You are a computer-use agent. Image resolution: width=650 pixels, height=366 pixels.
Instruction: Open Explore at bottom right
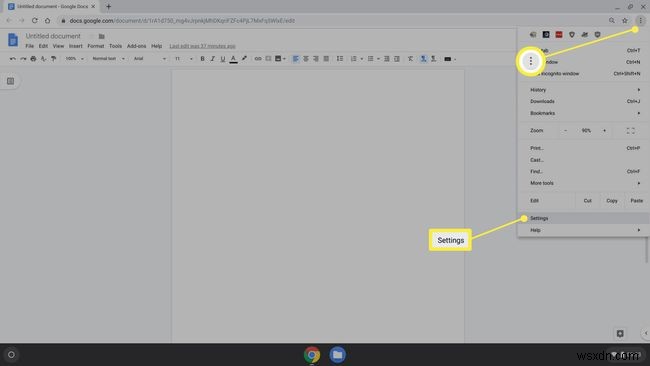coord(620,334)
